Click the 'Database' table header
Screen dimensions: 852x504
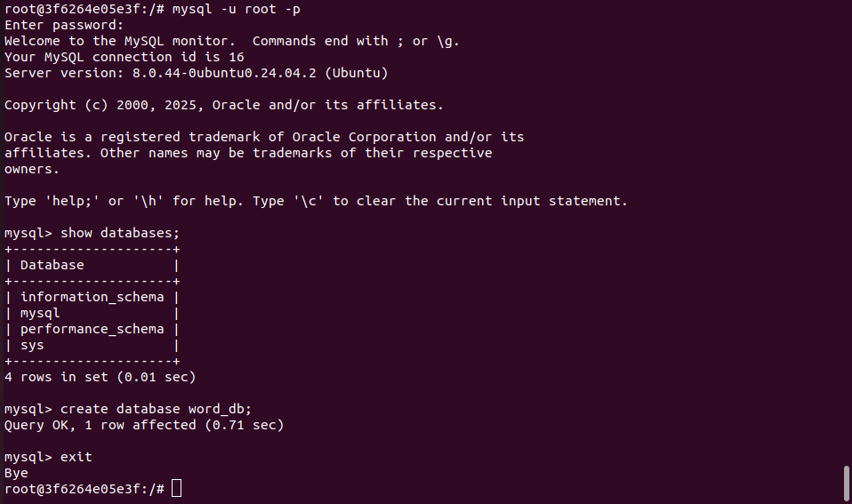[x=52, y=265]
